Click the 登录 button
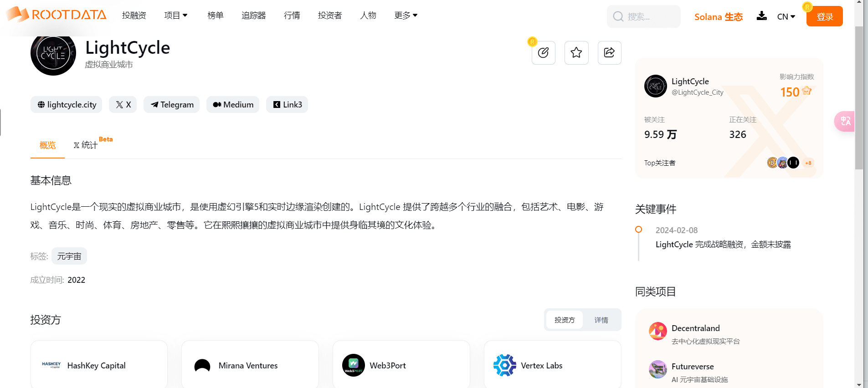The width and height of the screenshot is (868, 388). pyautogui.click(x=825, y=16)
